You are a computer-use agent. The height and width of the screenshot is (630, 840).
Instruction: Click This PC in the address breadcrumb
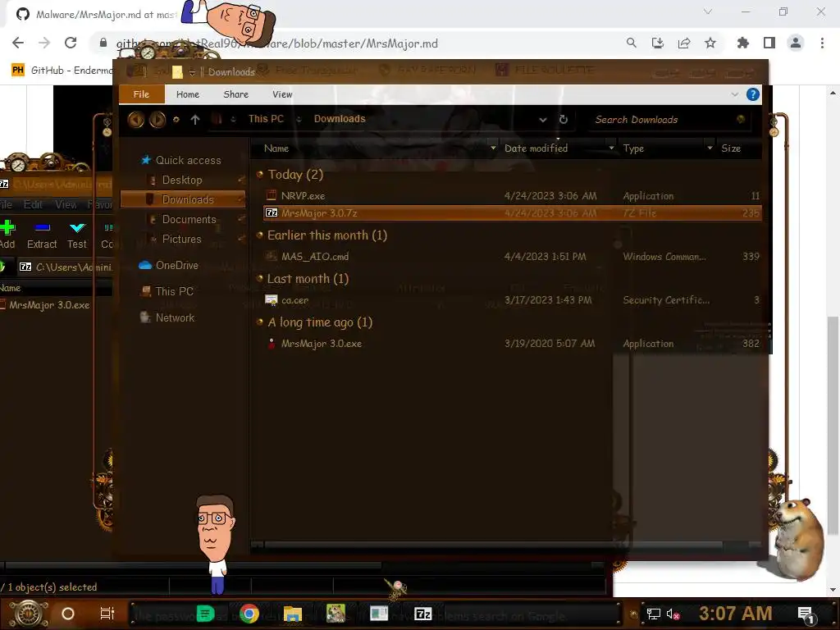(267, 119)
